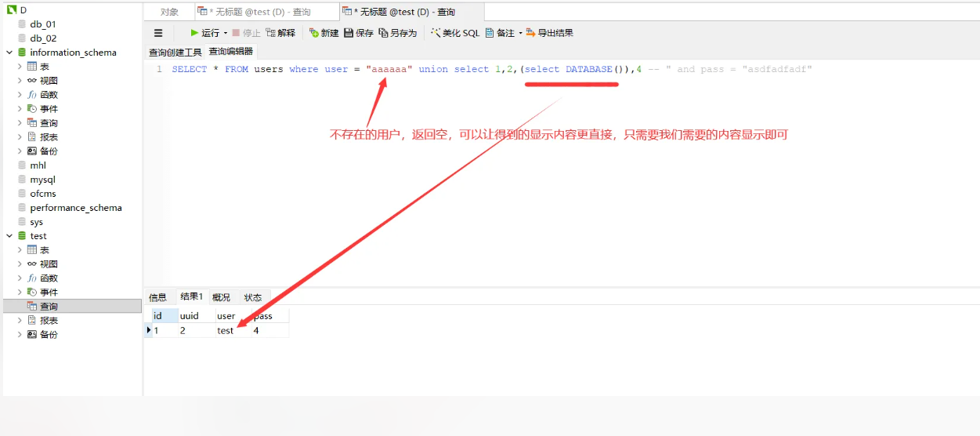The height and width of the screenshot is (436, 980).
Task: Select the mysql database
Action: tap(37, 180)
